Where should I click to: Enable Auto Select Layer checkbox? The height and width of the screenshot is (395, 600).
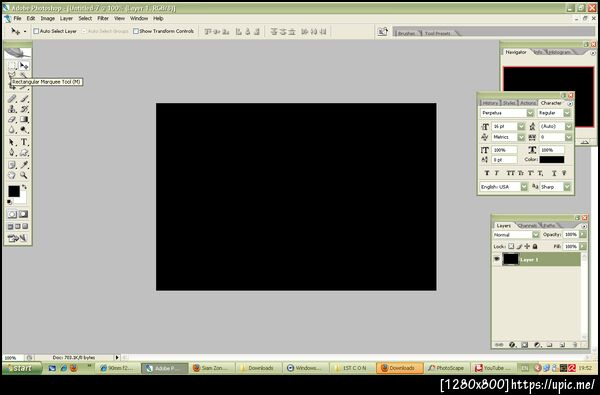[36, 31]
